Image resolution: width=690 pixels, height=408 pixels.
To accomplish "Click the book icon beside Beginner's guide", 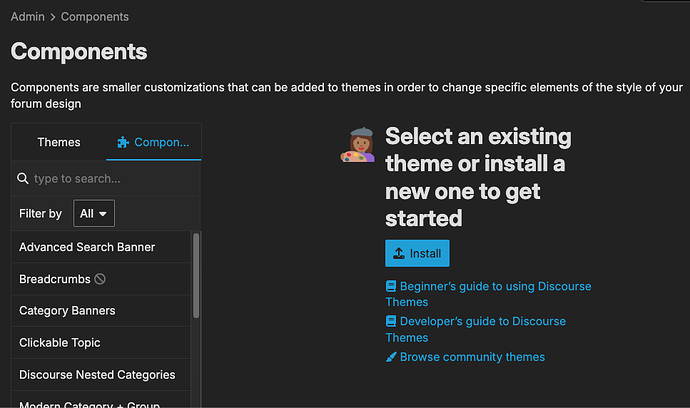I will point(391,287).
